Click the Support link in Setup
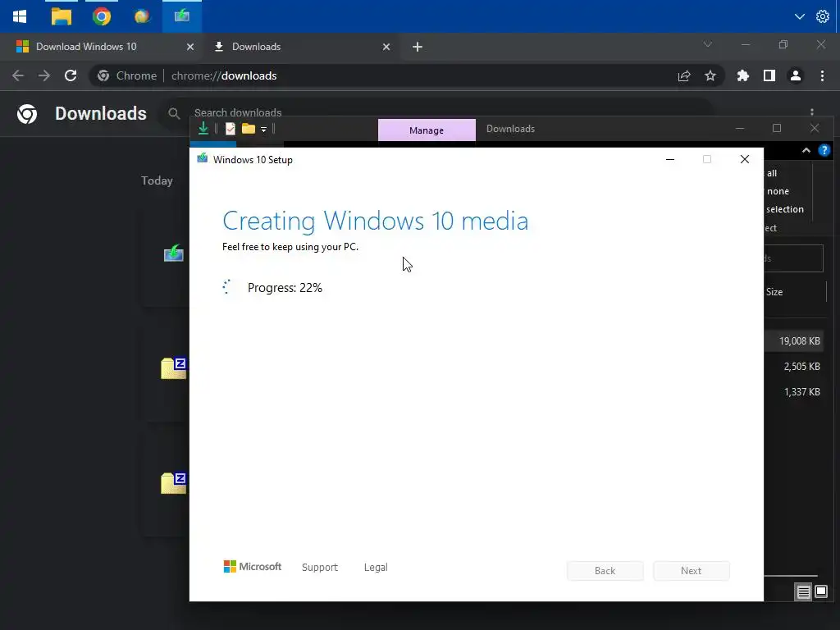The image size is (840, 630). click(x=320, y=568)
